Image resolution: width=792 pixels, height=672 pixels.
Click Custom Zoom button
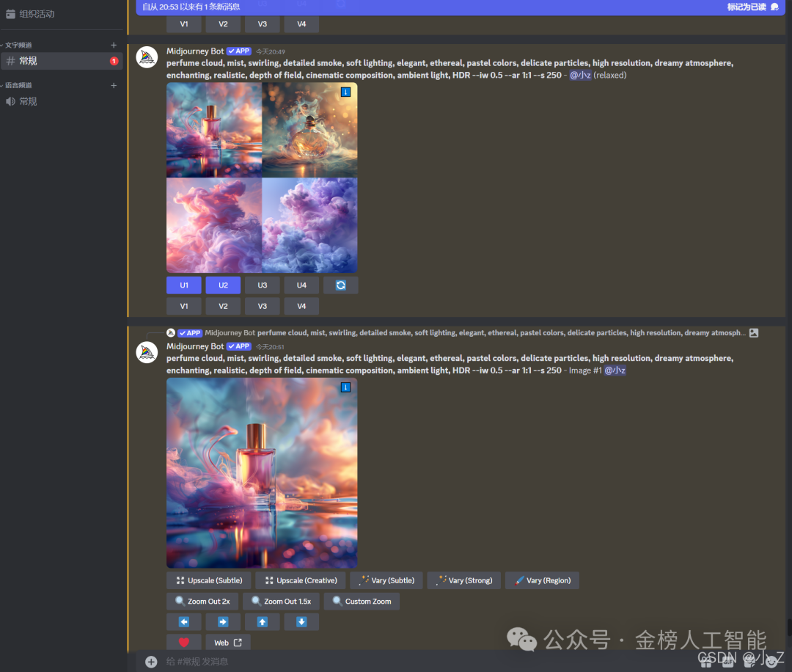362,602
